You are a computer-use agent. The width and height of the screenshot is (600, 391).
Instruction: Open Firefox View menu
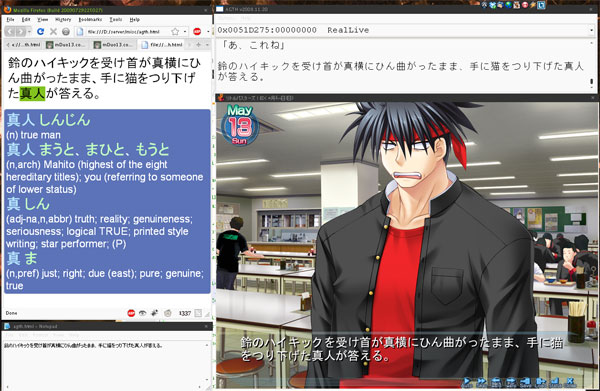(42, 20)
